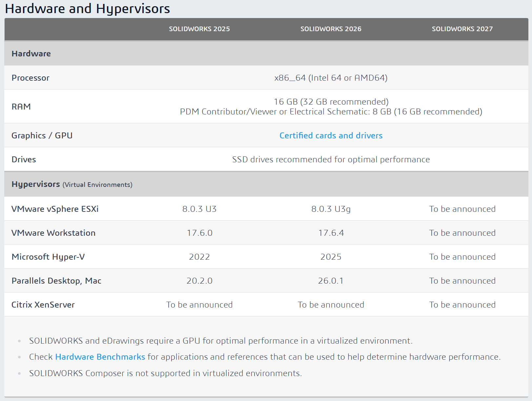Click To be announced in Parallels Desktop row
Image resolution: width=532 pixels, height=401 pixels.
pos(462,281)
